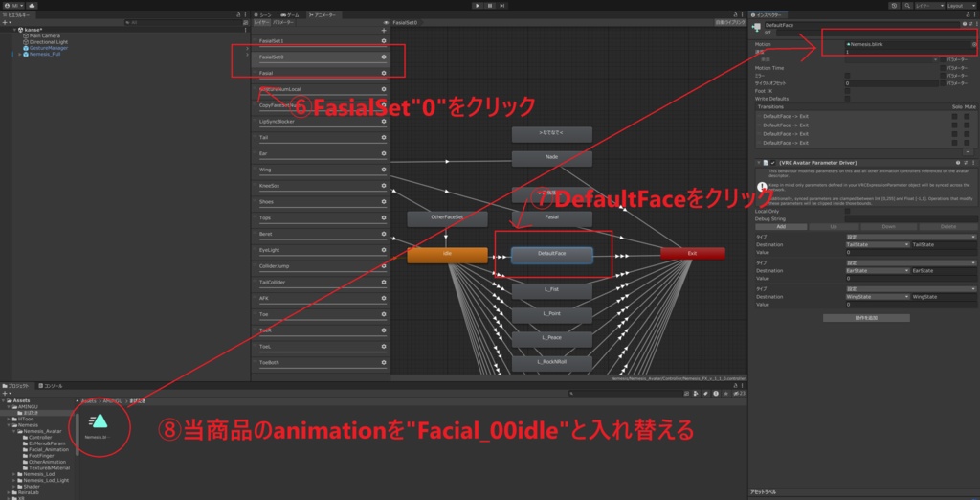The image size is (980, 500).
Task: Add a new animator layer with plus icon
Action: [x=384, y=30]
